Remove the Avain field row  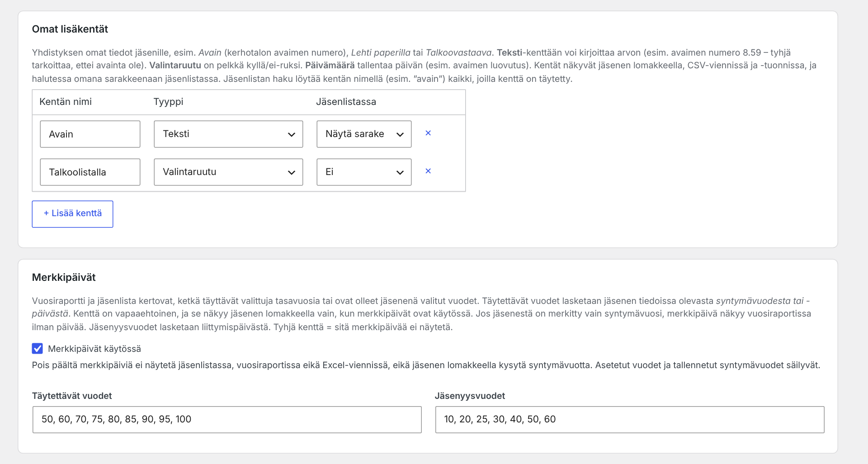click(428, 133)
